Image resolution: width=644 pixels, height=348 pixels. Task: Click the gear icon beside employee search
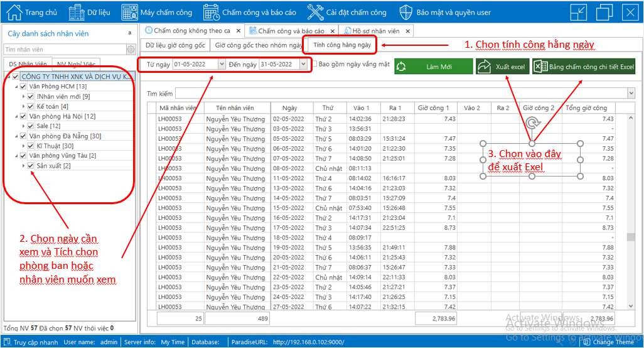coord(131,49)
